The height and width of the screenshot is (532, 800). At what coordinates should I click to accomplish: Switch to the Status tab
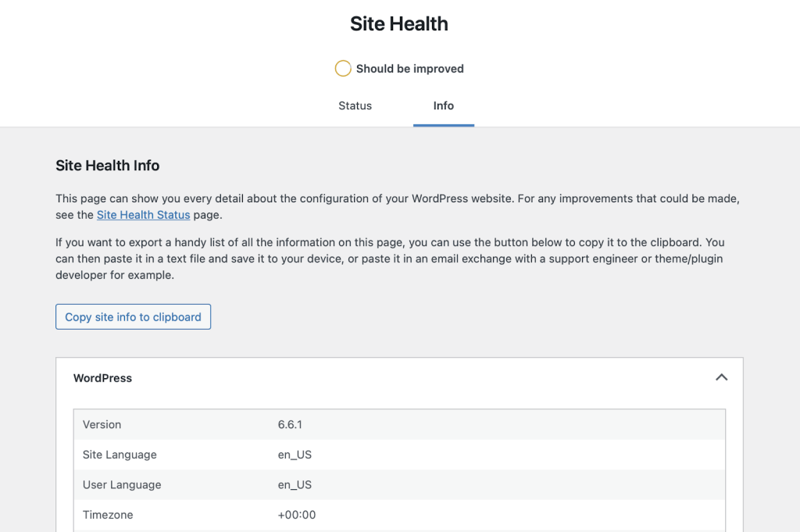355,105
